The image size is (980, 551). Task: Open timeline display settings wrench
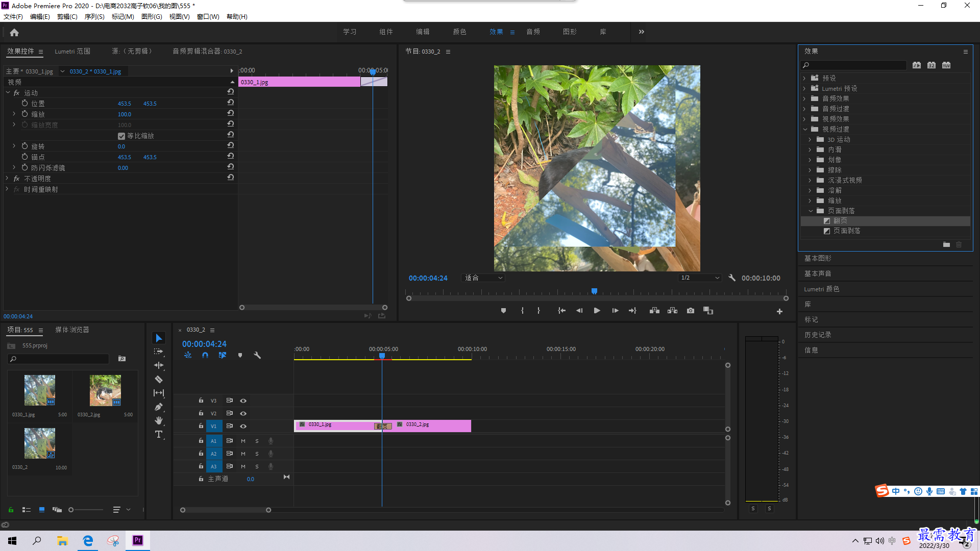(x=257, y=355)
